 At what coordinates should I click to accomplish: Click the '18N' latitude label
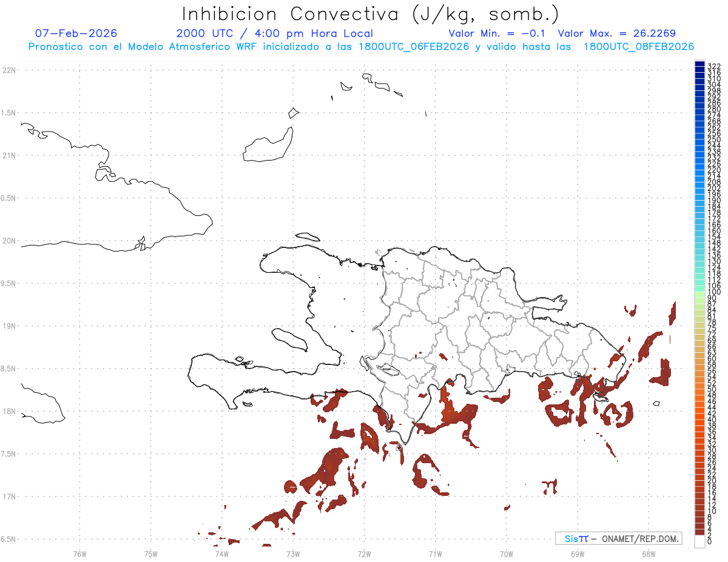(x=9, y=412)
